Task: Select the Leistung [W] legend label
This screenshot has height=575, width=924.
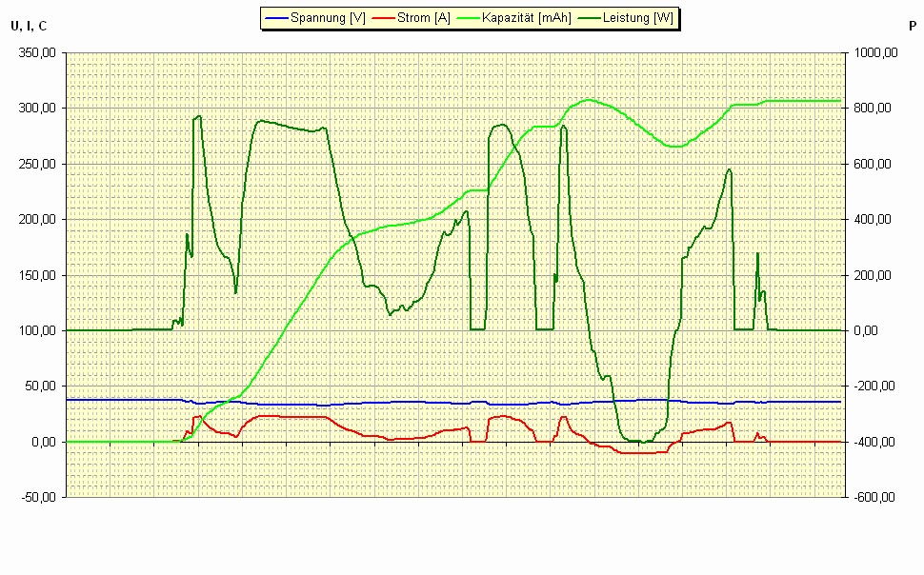Action: tap(637, 18)
